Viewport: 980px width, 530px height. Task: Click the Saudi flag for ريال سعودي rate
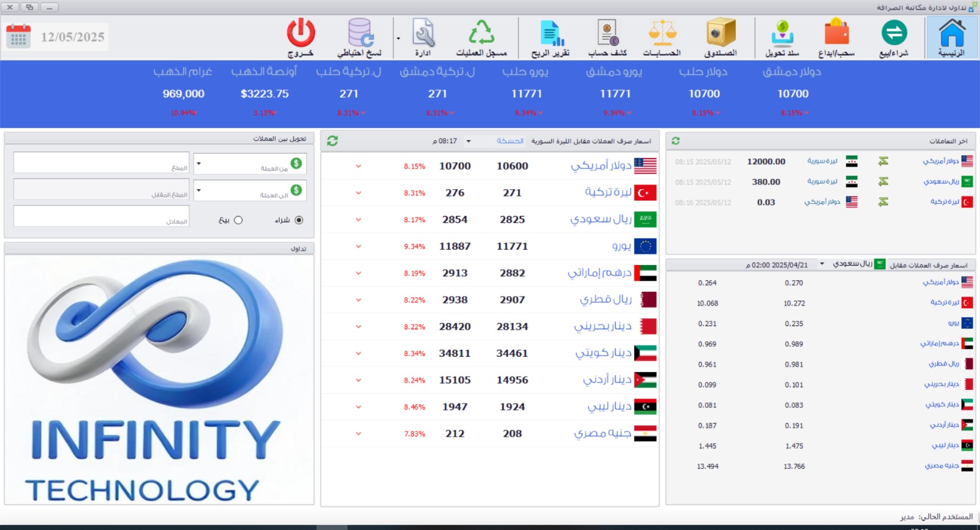646,219
